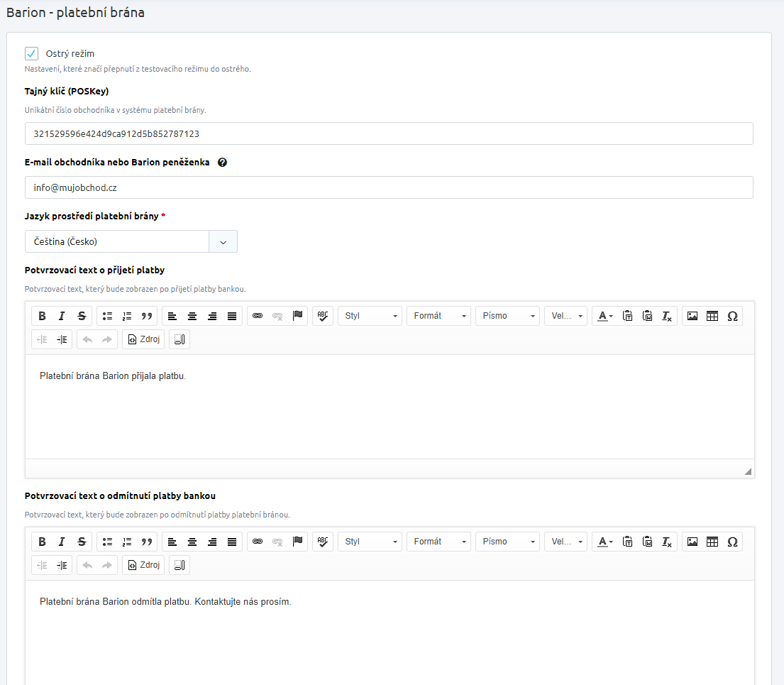The width and height of the screenshot is (784, 685).
Task: Open Styl dropdown in accepted payment editor
Action: click(370, 316)
